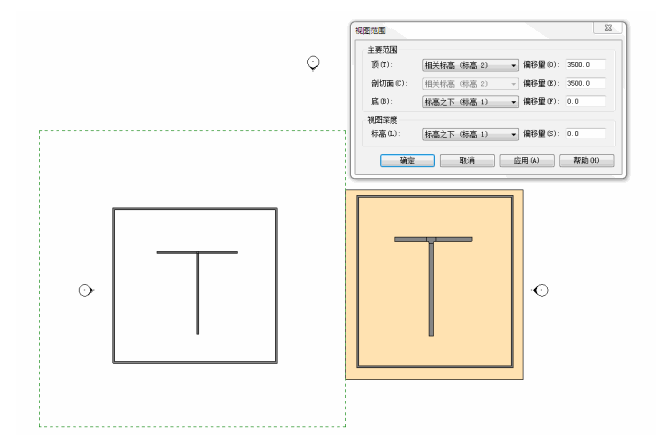Click the 剖切面 cut plane offset field
Screen dimensions: 670x435
[585, 82]
